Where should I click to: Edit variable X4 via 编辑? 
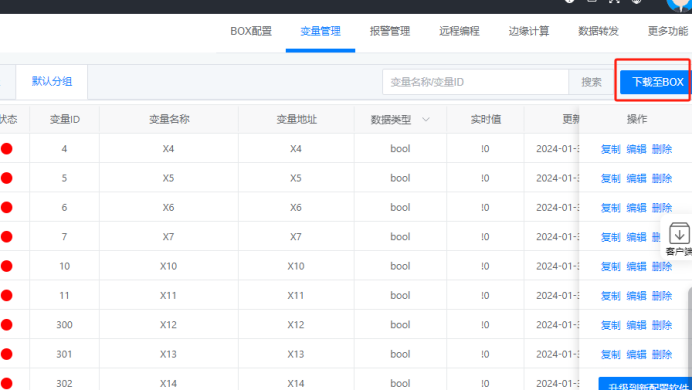tap(636, 149)
